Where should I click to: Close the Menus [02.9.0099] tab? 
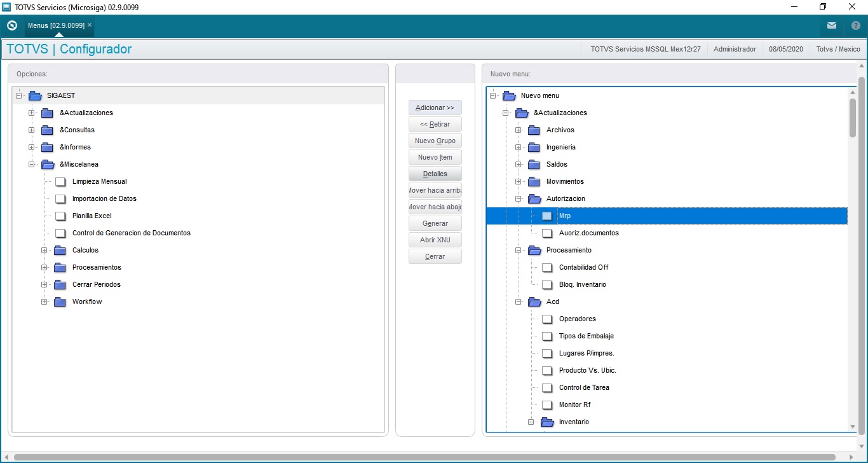90,25
